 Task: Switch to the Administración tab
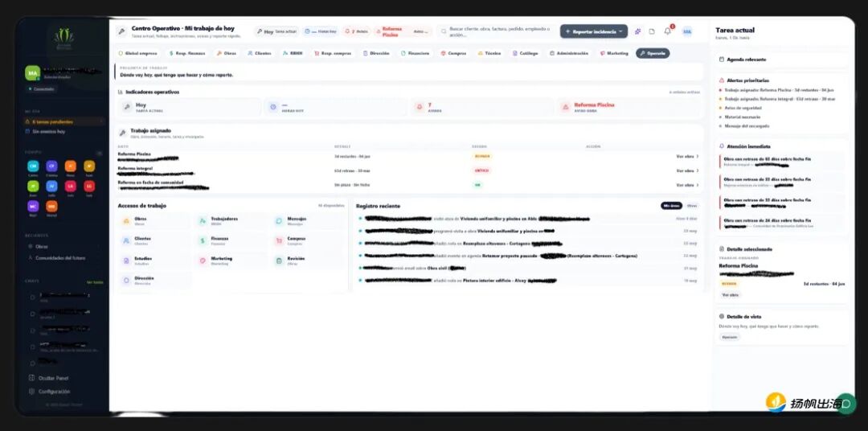point(569,53)
